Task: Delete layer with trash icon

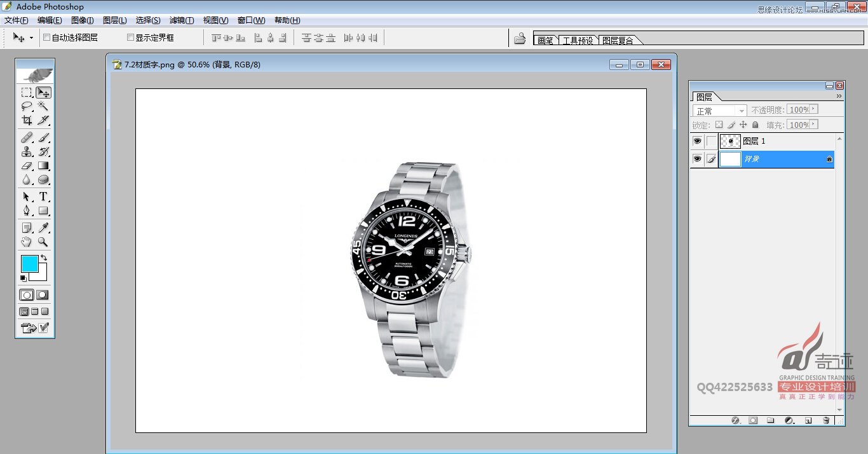Action: [x=826, y=420]
